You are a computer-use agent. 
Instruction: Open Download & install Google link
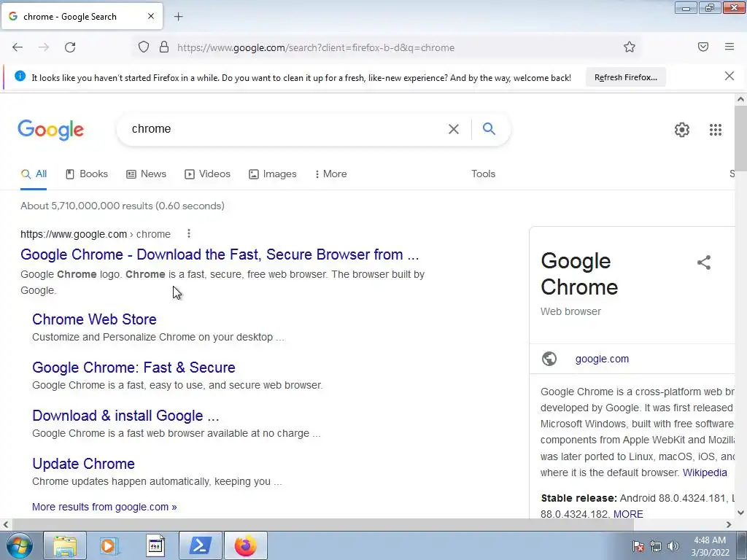click(x=125, y=416)
